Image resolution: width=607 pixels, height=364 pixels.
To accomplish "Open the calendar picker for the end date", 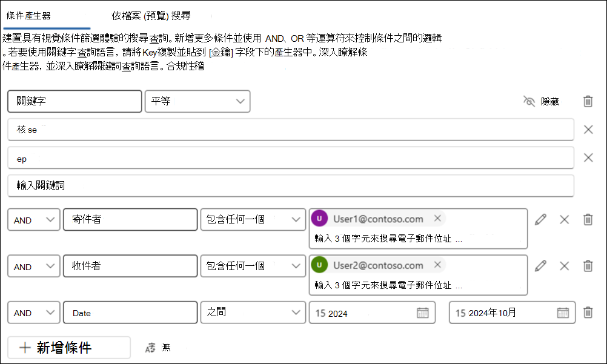I will pos(562,313).
